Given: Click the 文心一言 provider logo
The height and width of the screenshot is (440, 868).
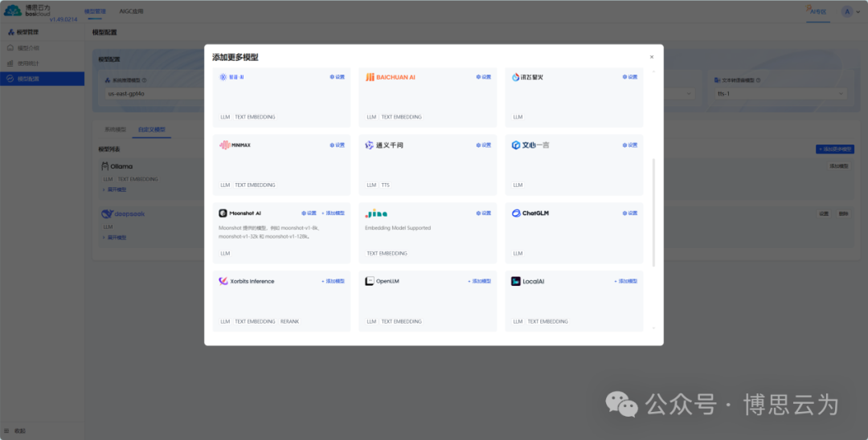Looking at the screenshot, I should (x=530, y=145).
